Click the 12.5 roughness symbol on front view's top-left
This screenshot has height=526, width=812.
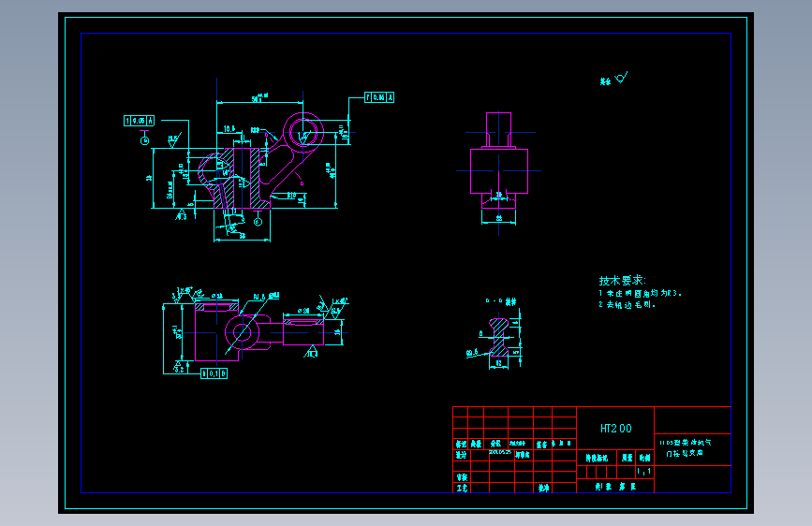click(174, 139)
